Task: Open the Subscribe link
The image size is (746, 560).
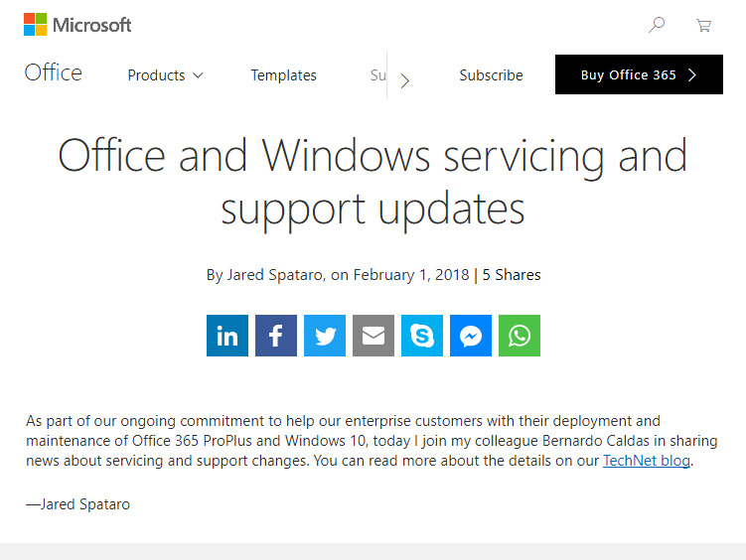Action: point(491,75)
